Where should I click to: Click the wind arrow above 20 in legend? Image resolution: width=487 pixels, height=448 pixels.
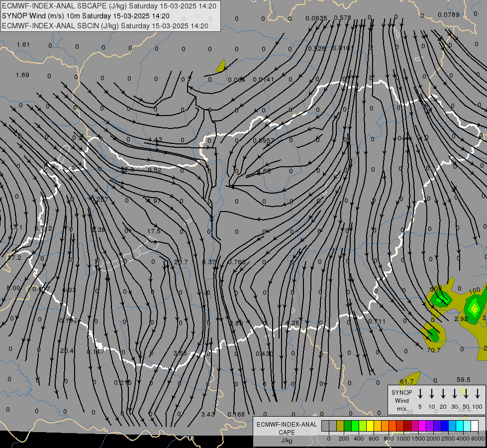(x=443, y=394)
